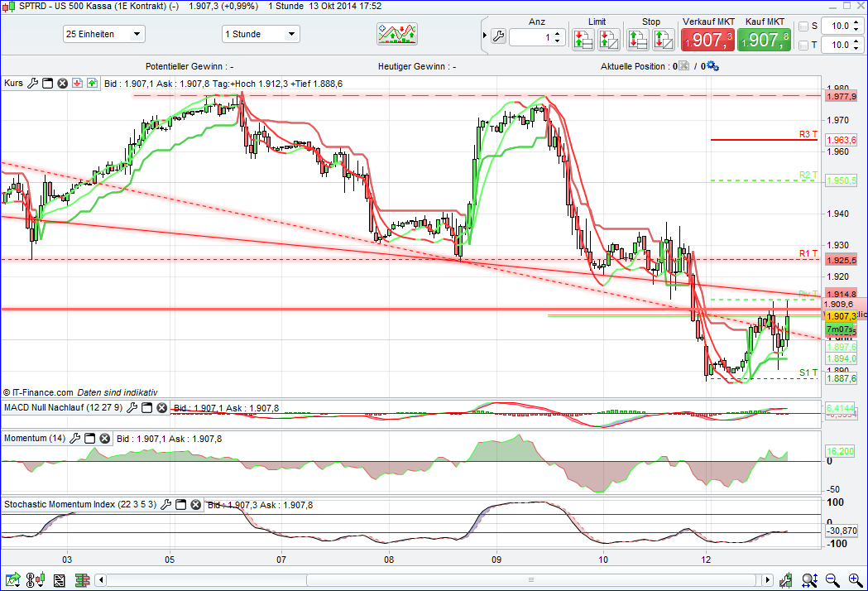The image size is (868, 591).
Task: Increase Anz quantity with the up stepper
Action: [x=557, y=31]
